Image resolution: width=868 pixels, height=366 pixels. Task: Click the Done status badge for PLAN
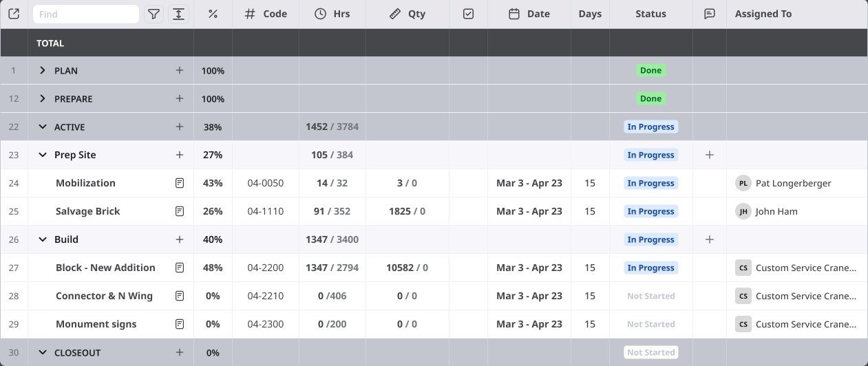click(x=650, y=70)
